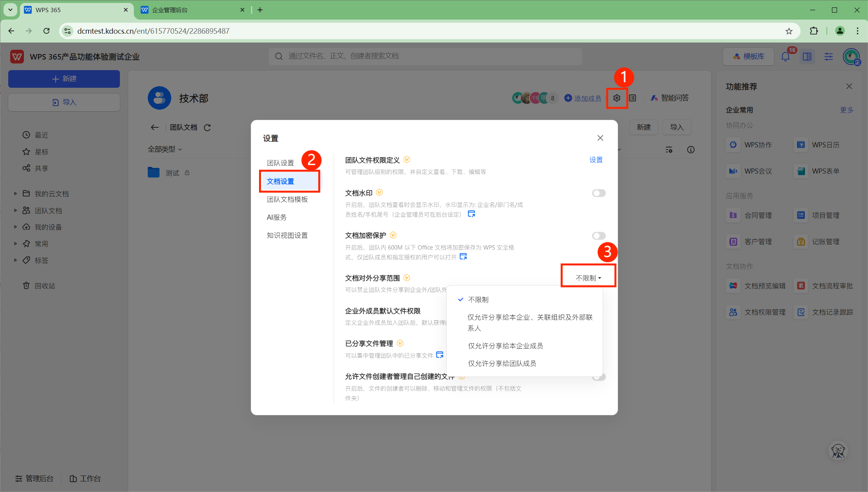Open team settings gear icon

coord(616,98)
